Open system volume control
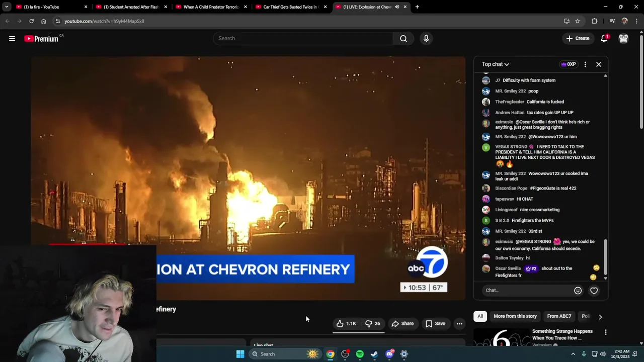This screenshot has width=644, height=362. [x=603, y=354]
